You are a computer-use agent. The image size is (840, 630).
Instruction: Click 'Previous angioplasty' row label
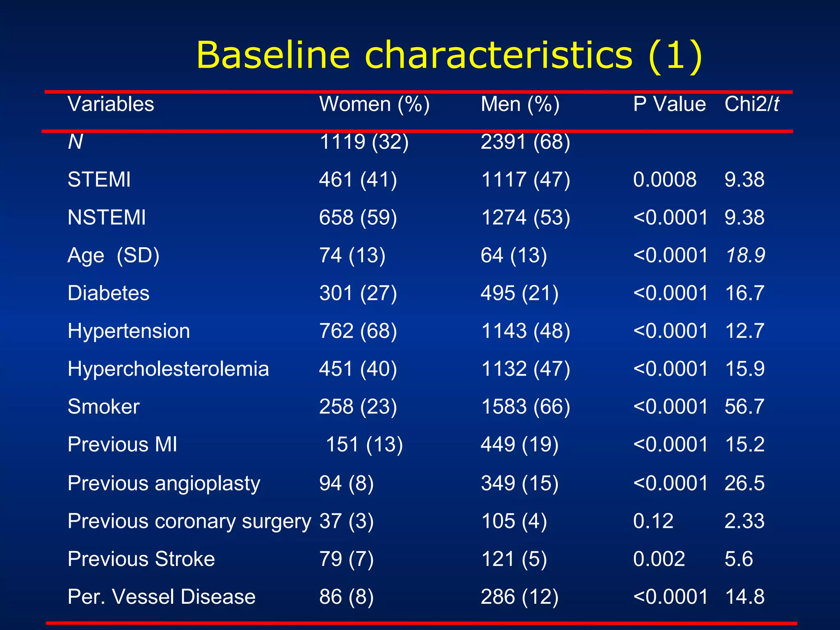coord(164,483)
